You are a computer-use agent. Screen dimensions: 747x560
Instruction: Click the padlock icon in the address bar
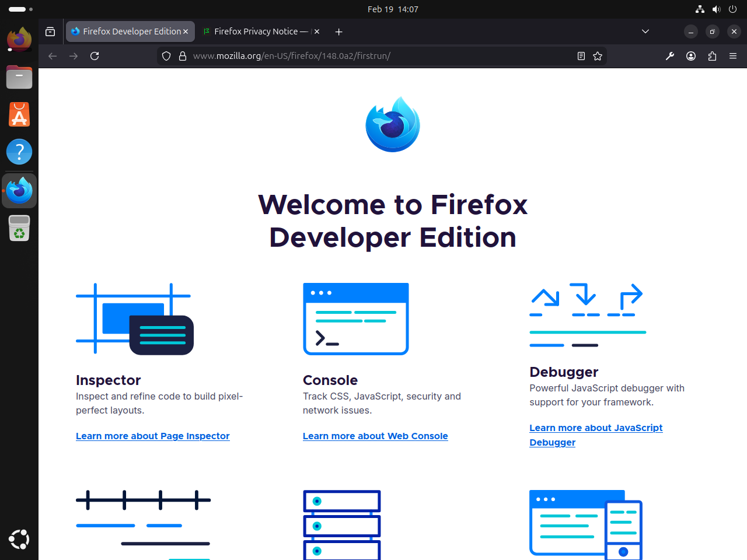coord(183,56)
